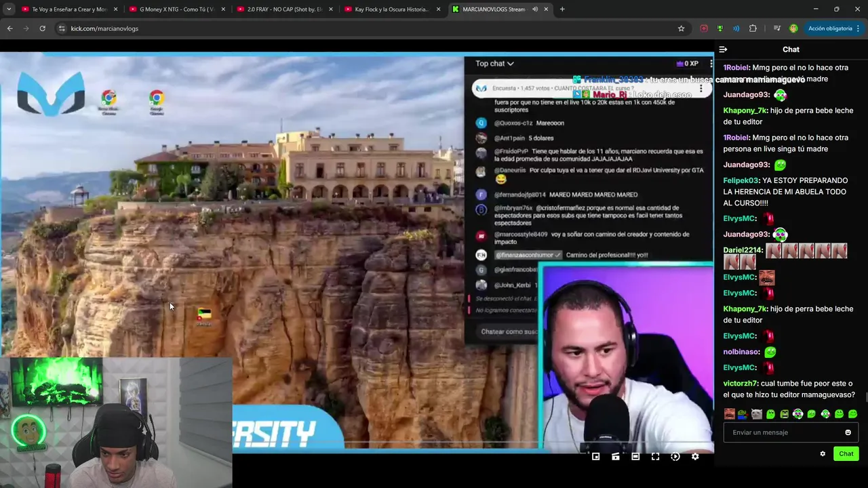Open the video player settings gear
The image size is (868, 488).
click(695, 457)
